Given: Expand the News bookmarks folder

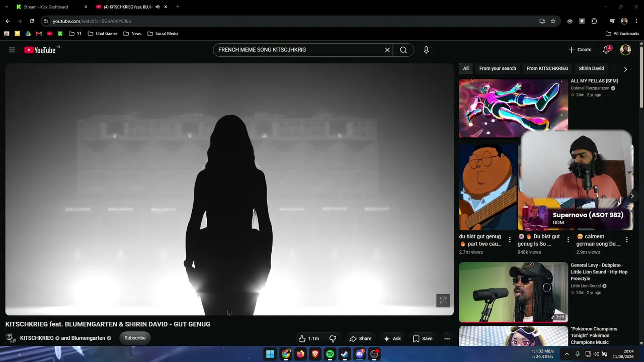Looking at the screenshot, I should point(132,34).
